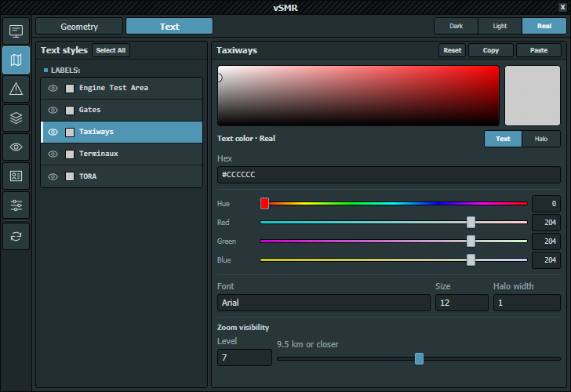The height and width of the screenshot is (392, 571).
Task: Click the refresh arrows sidebar icon
Action: 16,237
